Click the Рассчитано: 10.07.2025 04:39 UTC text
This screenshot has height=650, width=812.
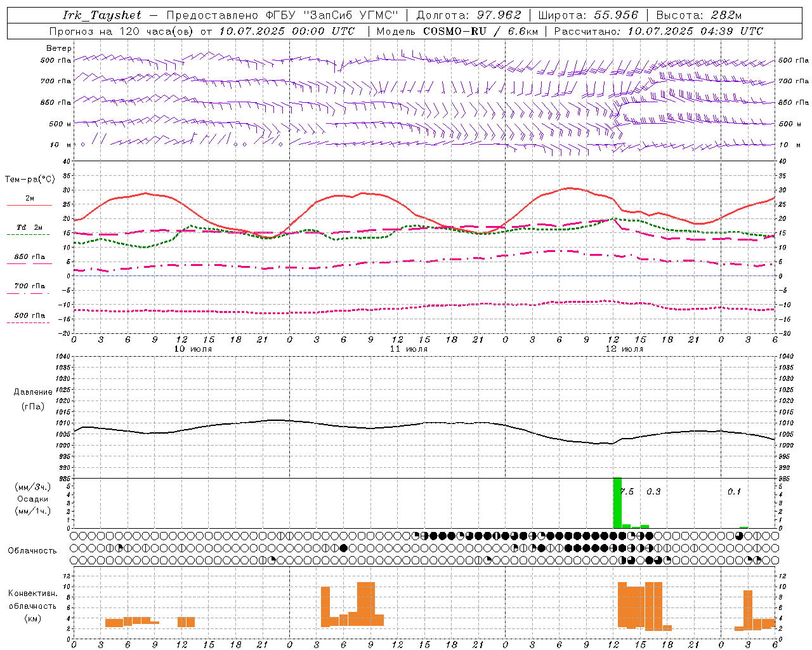658,31
